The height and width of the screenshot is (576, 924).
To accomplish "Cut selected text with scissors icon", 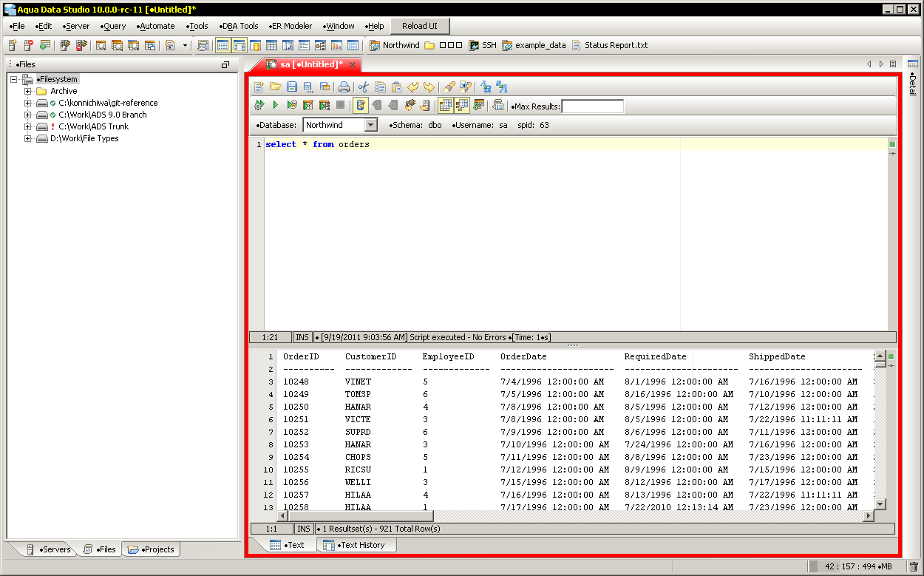I will coord(363,87).
